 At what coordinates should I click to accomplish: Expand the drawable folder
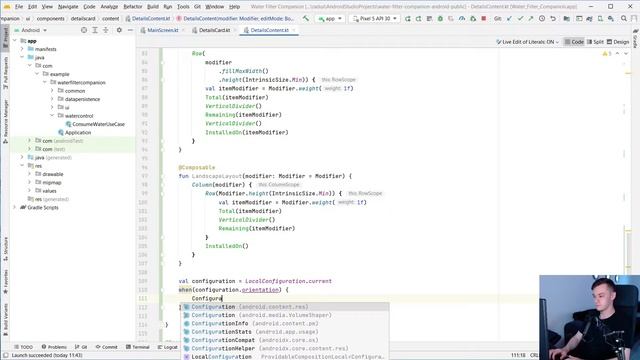pos(30,174)
